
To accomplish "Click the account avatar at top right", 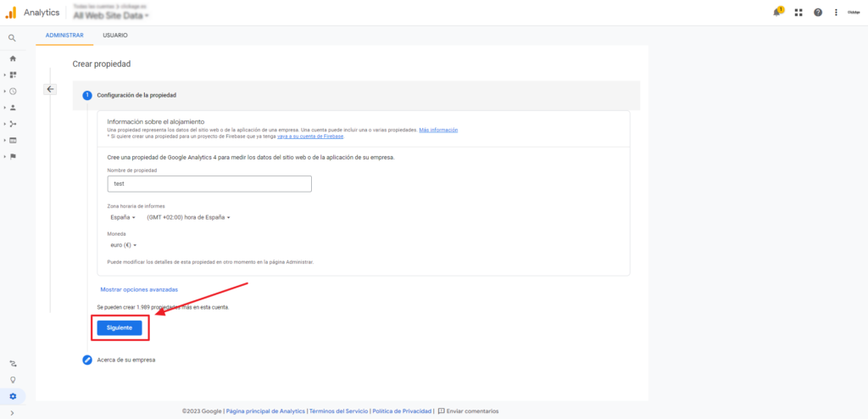I will [853, 12].
